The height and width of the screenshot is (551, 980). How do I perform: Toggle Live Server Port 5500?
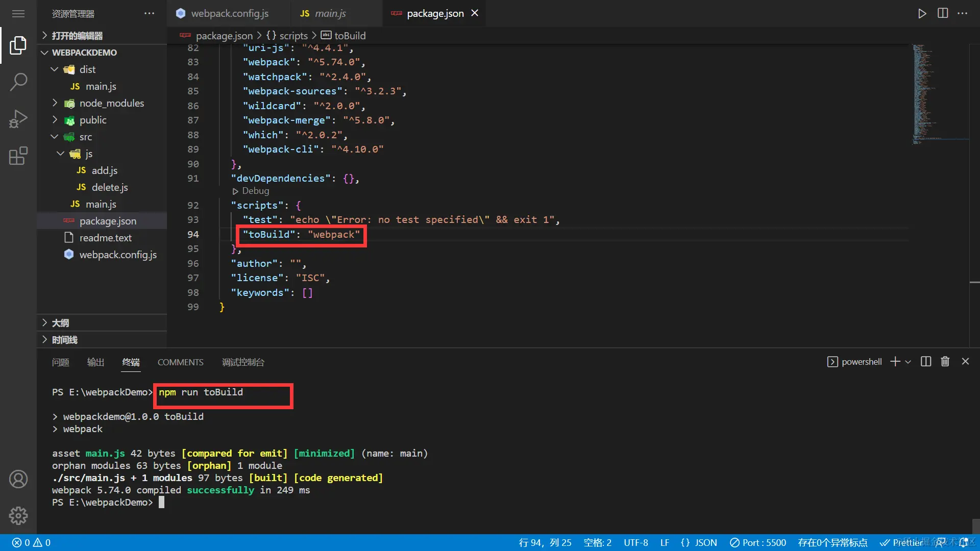pyautogui.click(x=758, y=543)
